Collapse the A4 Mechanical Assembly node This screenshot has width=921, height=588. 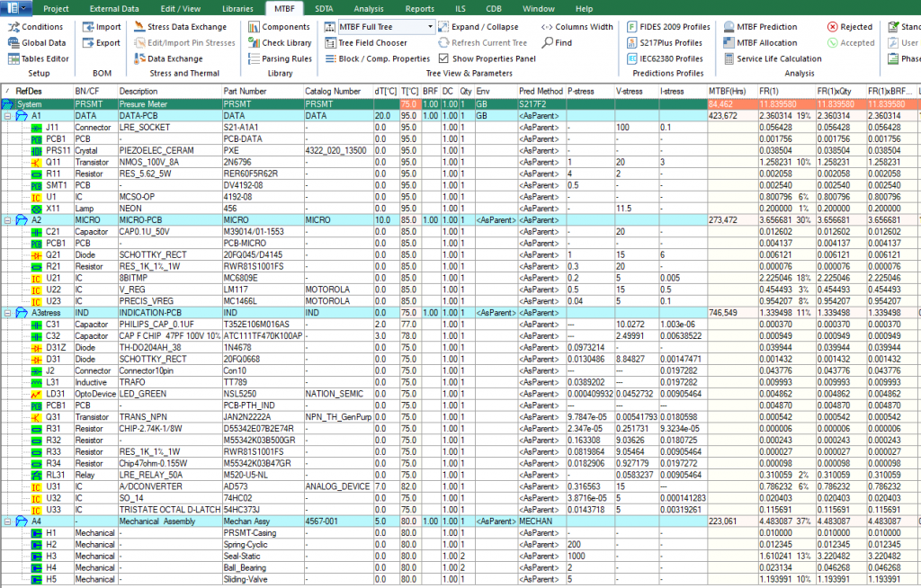click(x=7, y=521)
